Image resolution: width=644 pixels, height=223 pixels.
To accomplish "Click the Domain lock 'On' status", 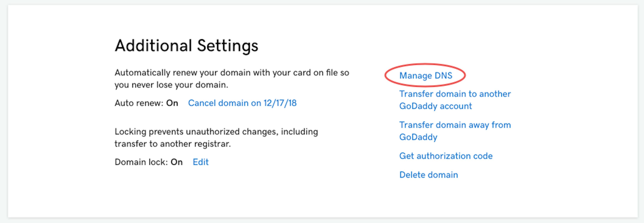I will [x=176, y=162].
